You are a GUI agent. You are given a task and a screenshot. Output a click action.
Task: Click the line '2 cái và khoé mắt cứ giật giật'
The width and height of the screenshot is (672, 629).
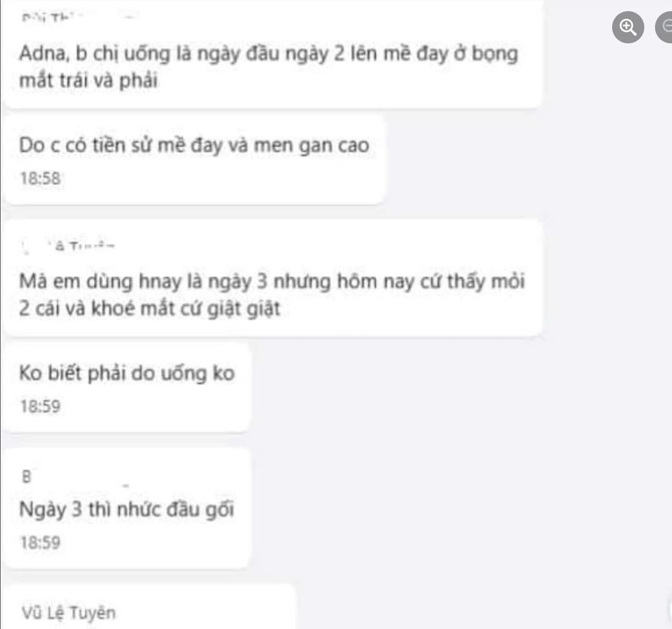[x=149, y=308]
